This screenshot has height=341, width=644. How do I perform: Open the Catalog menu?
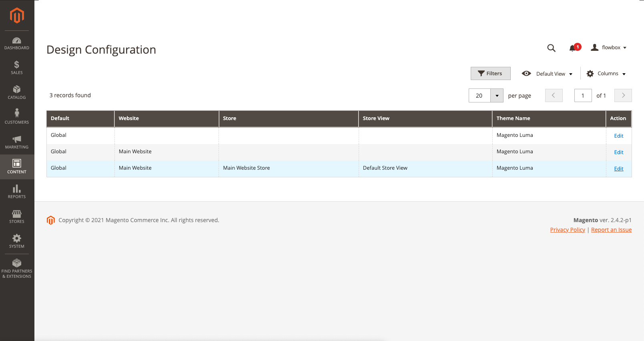click(17, 92)
